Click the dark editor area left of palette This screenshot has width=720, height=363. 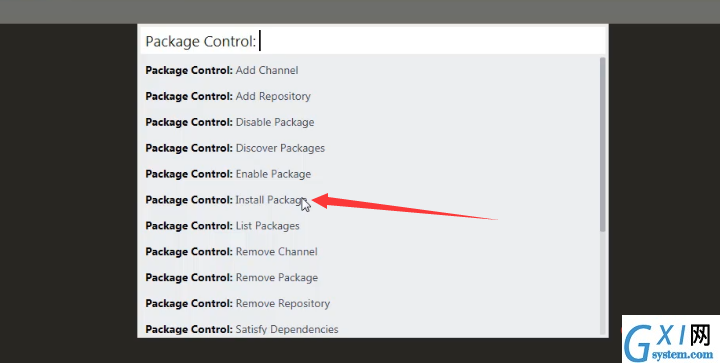coord(68,193)
